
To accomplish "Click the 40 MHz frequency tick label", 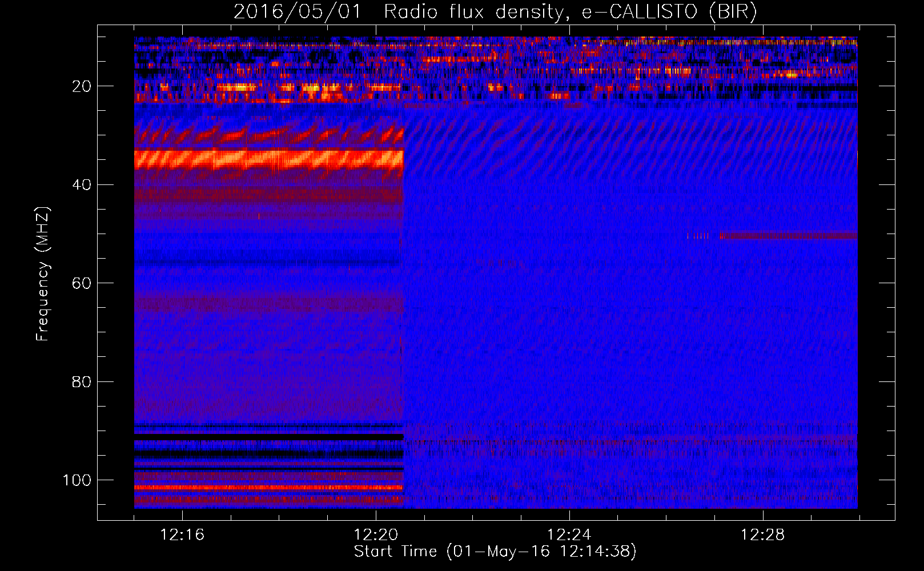I will (x=82, y=185).
